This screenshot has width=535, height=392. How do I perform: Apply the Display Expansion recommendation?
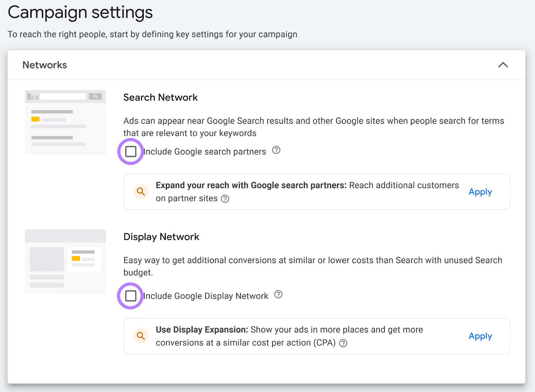point(480,336)
